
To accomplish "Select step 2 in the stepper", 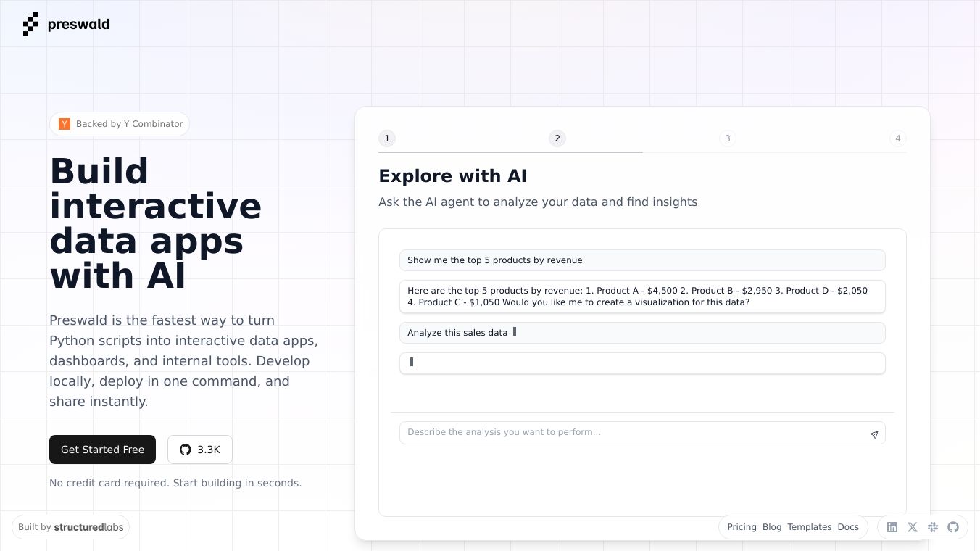I will click(x=557, y=138).
